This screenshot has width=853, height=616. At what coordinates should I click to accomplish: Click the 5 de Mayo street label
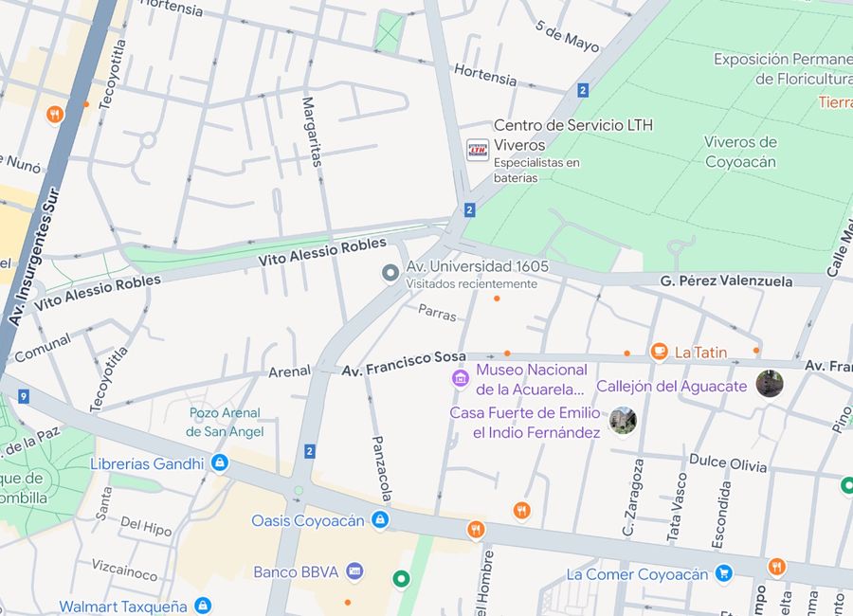[x=567, y=36]
